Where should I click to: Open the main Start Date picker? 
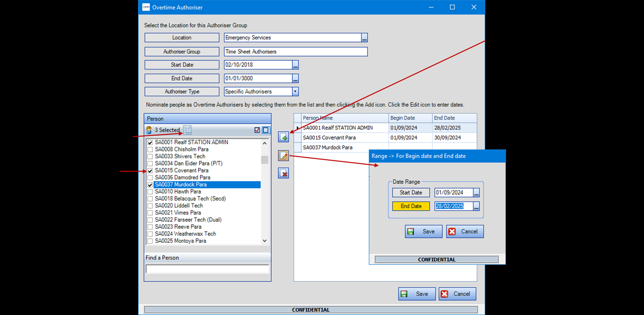click(295, 65)
